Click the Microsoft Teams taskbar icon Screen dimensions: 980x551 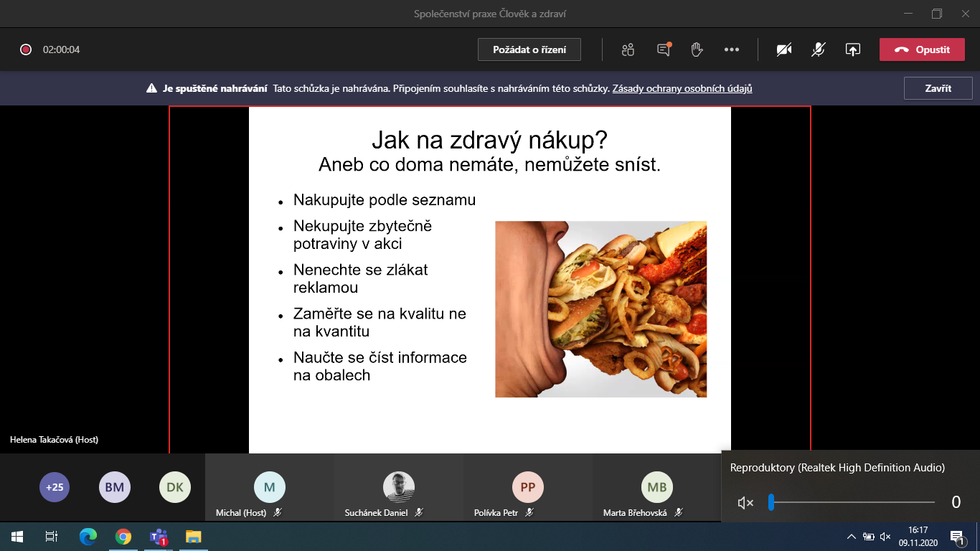pyautogui.click(x=158, y=537)
